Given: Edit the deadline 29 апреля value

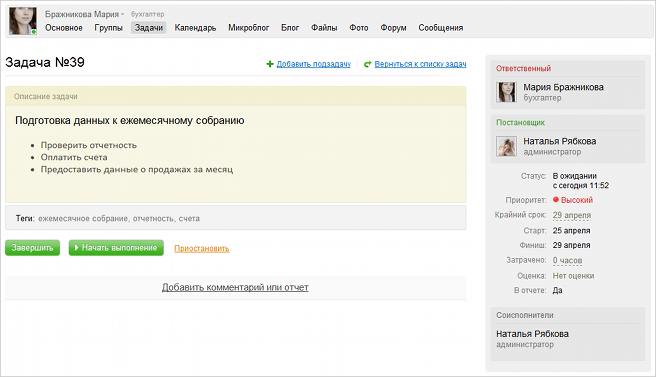Looking at the screenshot, I should pos(571,215).
